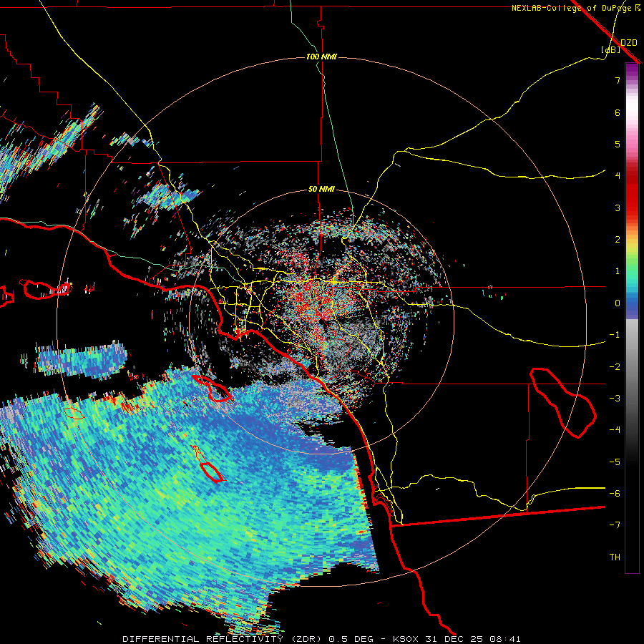Click the 0.5 DEG elevation text in the caption
This screenshot has width=644, height=644.
click(x=351, y=639)
